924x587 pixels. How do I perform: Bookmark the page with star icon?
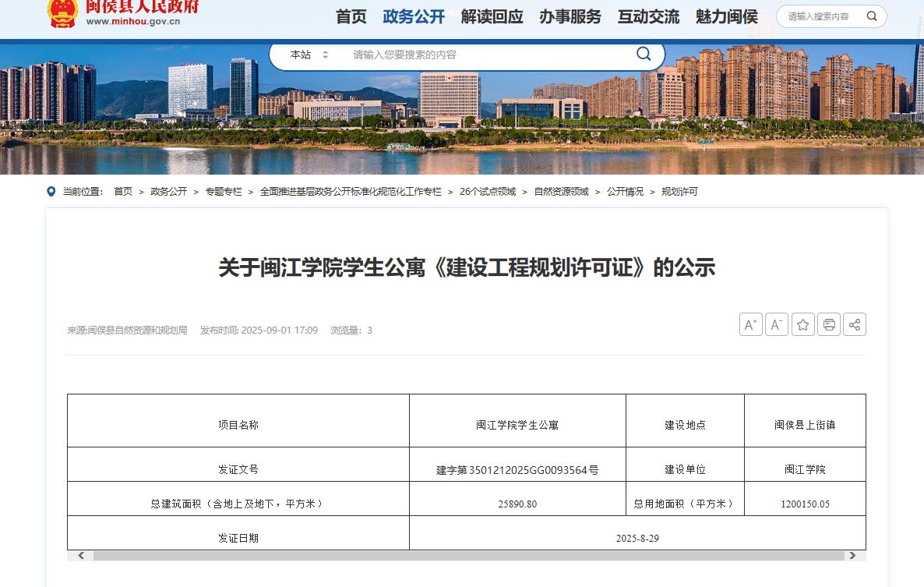pos(802,324)
